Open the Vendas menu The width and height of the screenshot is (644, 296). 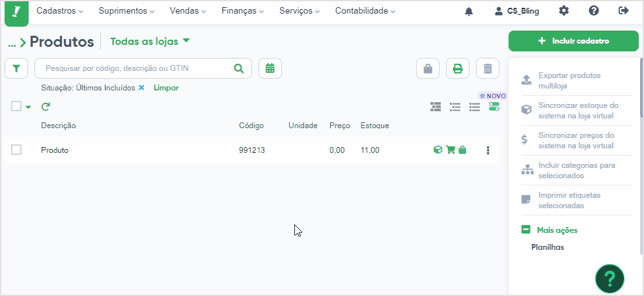pos(188,11)
